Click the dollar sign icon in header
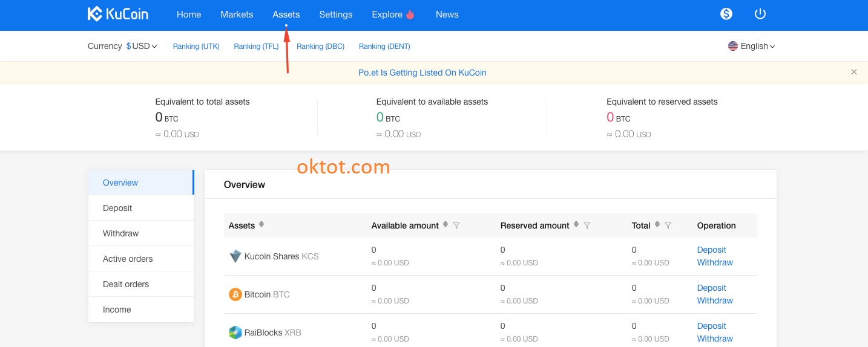The height and width of the screenshot is (347, 868). [x=726, y=14]
